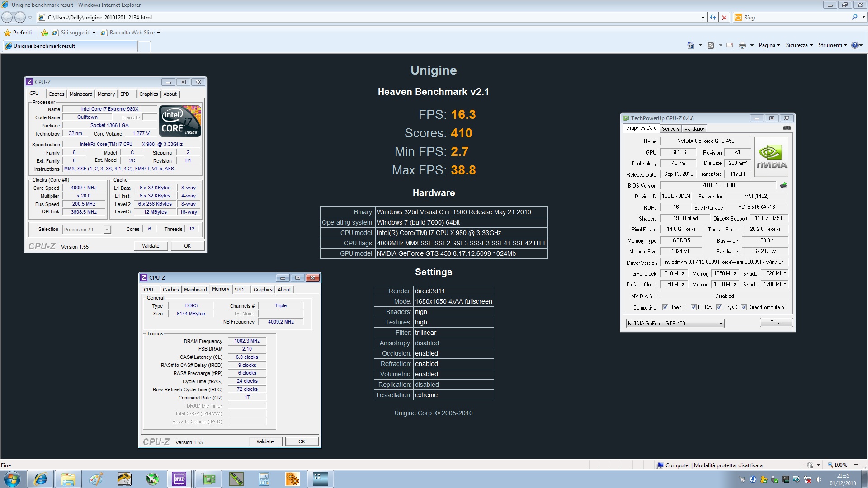Click the BIOS save chip icon
Screen dimensions: 868x488
tap(783, 185)
